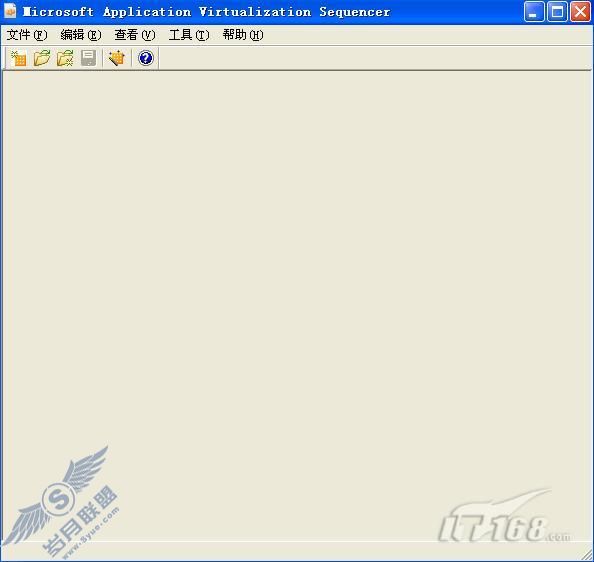The height and width of the screenshot is (562, 594).
Task: Click the resize grip in window corner
Action: pyautogui.click(x=586, y=554)
